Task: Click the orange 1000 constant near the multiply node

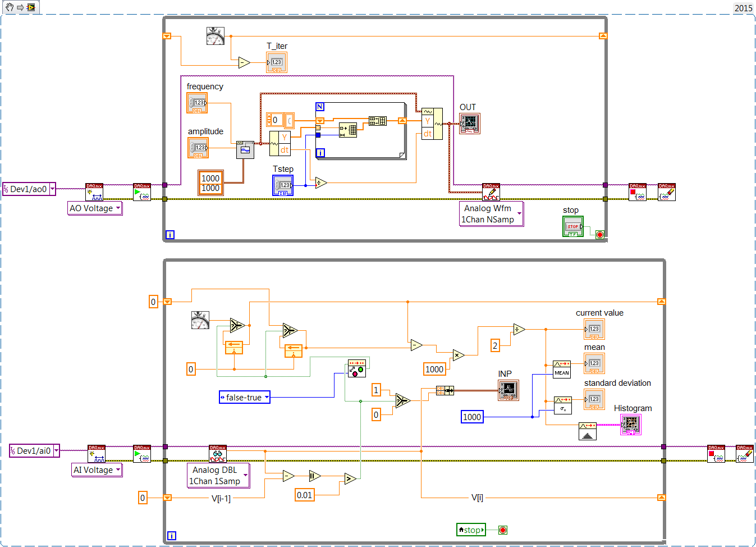Action: point(434,369)
